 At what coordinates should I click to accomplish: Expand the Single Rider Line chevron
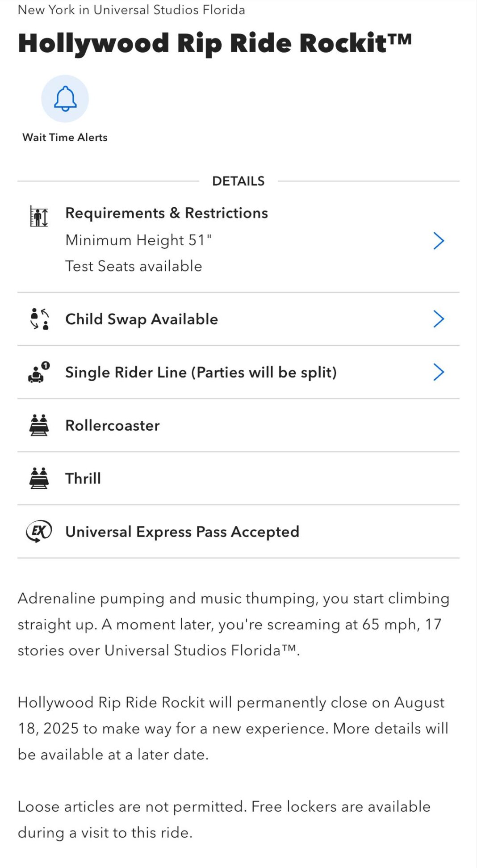coord(439,372)
